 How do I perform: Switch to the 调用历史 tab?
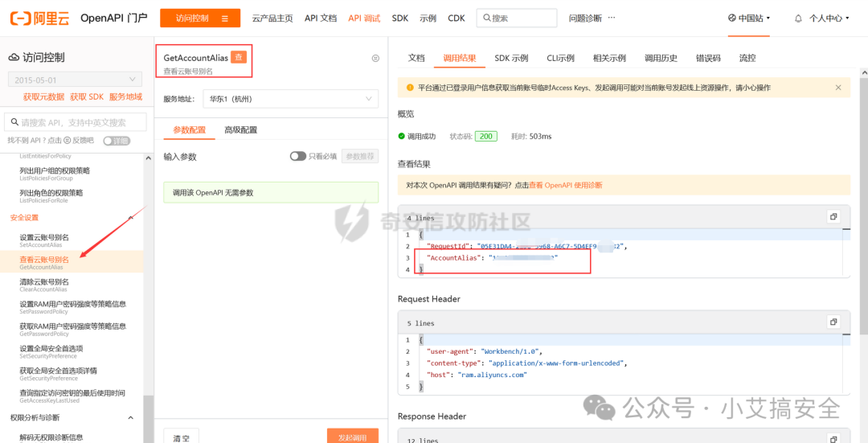pyautogui.click(x=661, y=58)
